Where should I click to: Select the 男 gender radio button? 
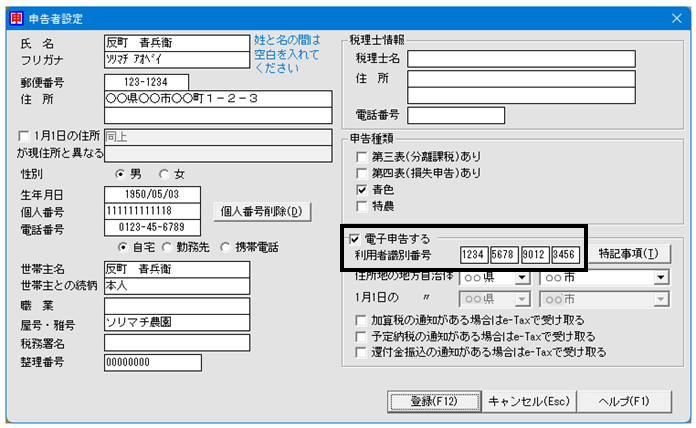click(x=120, y=174)
